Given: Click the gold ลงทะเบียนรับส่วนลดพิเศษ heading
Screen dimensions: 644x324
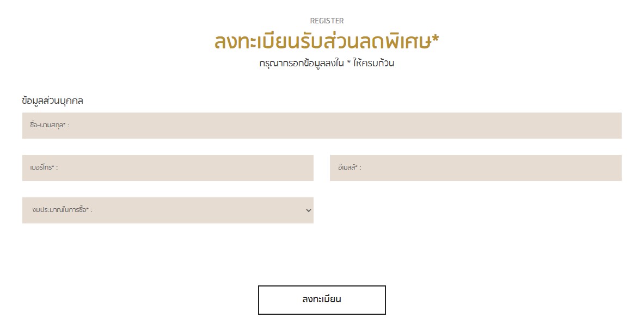Looking at the screenshot, I should (x=327, y=41).
